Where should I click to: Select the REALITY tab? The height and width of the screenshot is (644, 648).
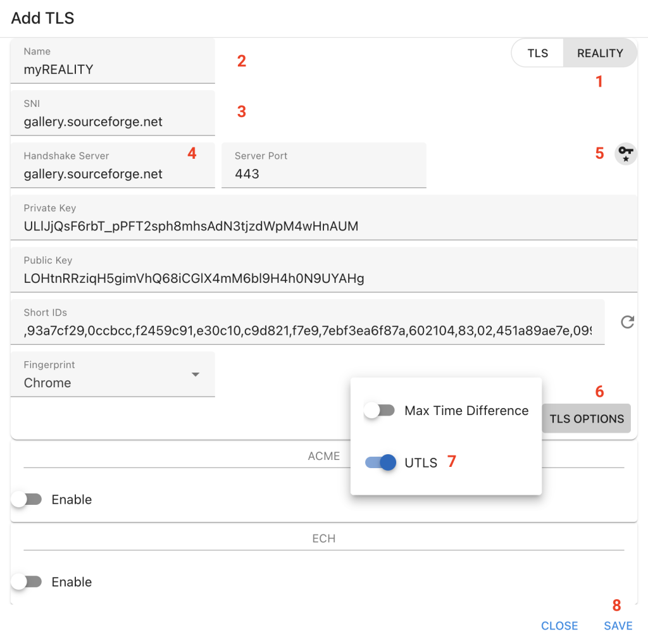point(599,53)
